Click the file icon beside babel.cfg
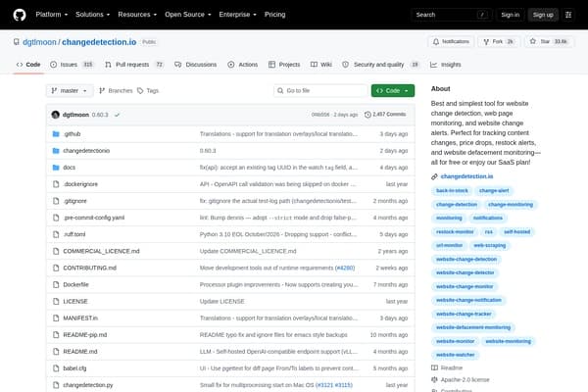Screen dimensions: 588x392 pyautogui.click(x=56, y=368)
